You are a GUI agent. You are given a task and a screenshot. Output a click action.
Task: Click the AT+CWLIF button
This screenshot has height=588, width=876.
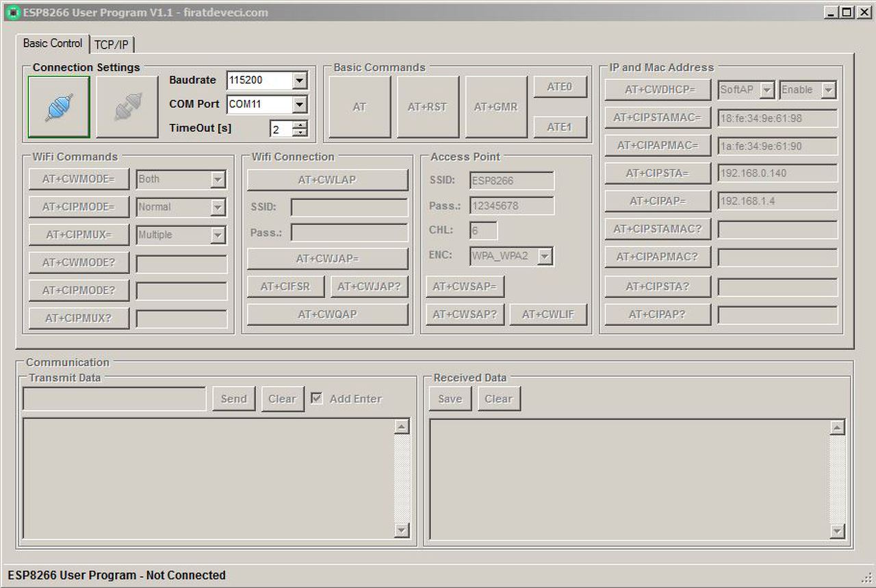click(548, 314)
